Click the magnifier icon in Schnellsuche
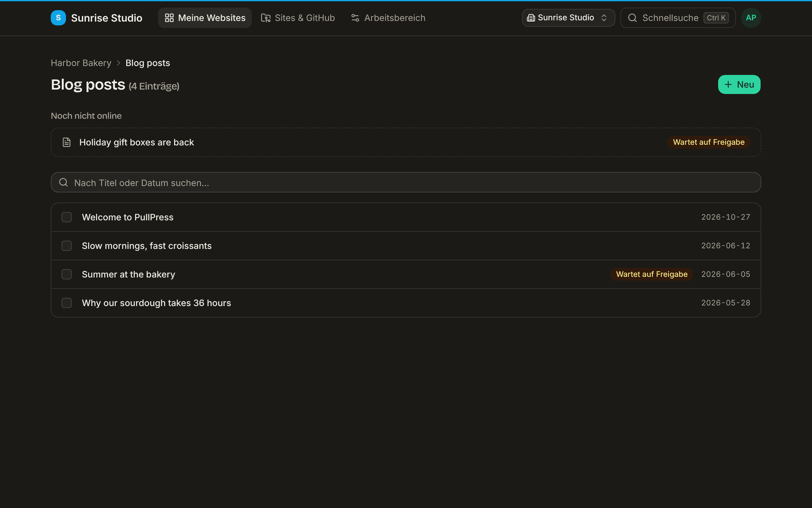This screenshot has width=812, height=508. [x=632, y=18]
